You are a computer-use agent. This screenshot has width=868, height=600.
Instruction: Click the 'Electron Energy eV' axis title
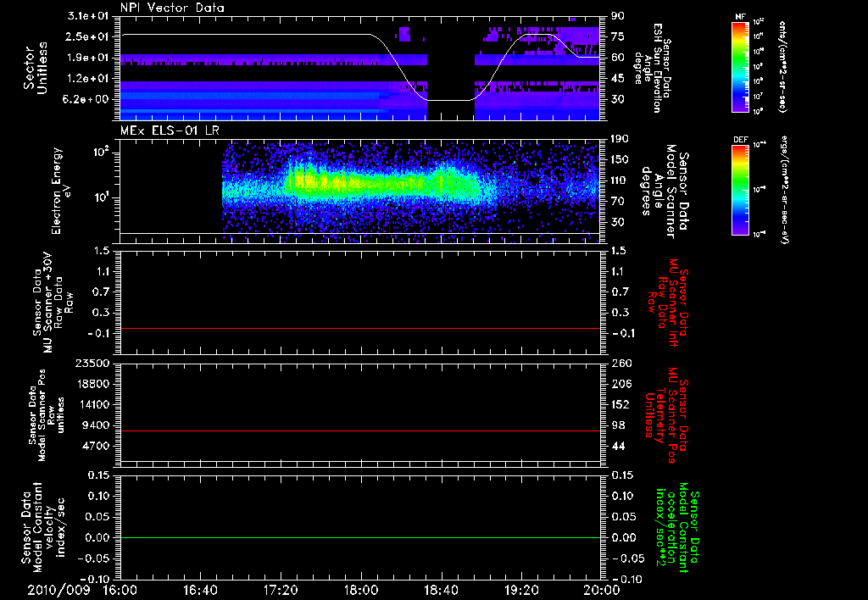click(63, 191)
